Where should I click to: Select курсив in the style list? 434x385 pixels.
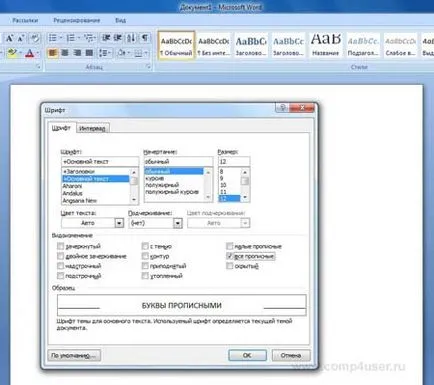[x=174, y=178]
